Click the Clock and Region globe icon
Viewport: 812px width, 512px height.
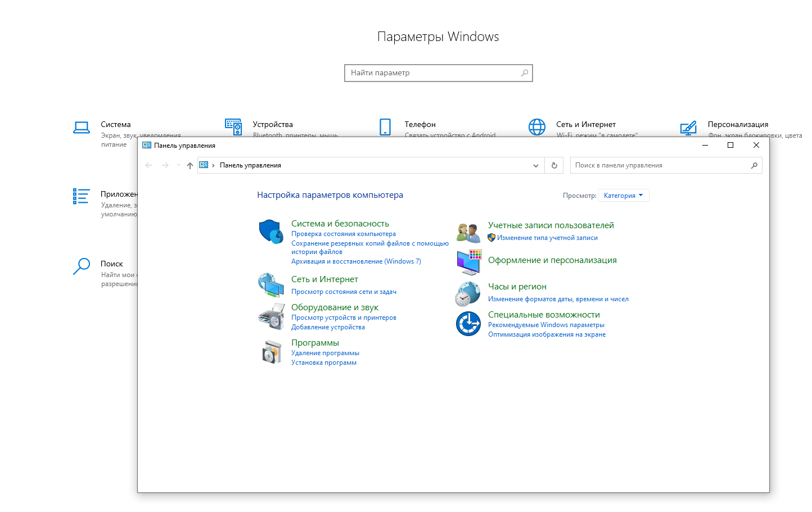(467, 293)
